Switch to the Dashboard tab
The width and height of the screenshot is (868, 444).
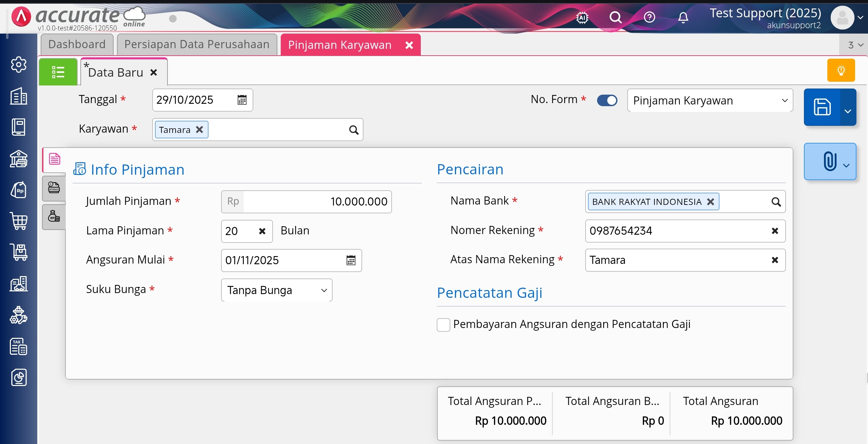click(77, 44)
